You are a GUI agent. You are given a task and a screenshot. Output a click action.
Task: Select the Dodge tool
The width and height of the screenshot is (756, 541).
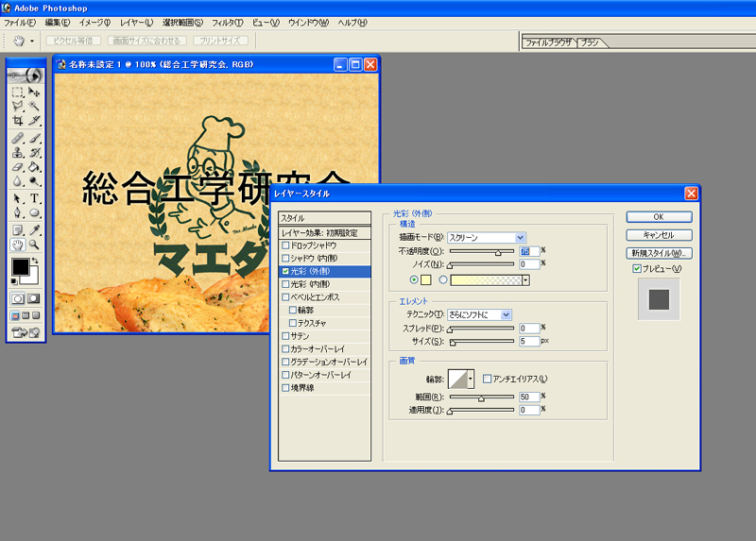pos(34,181)
